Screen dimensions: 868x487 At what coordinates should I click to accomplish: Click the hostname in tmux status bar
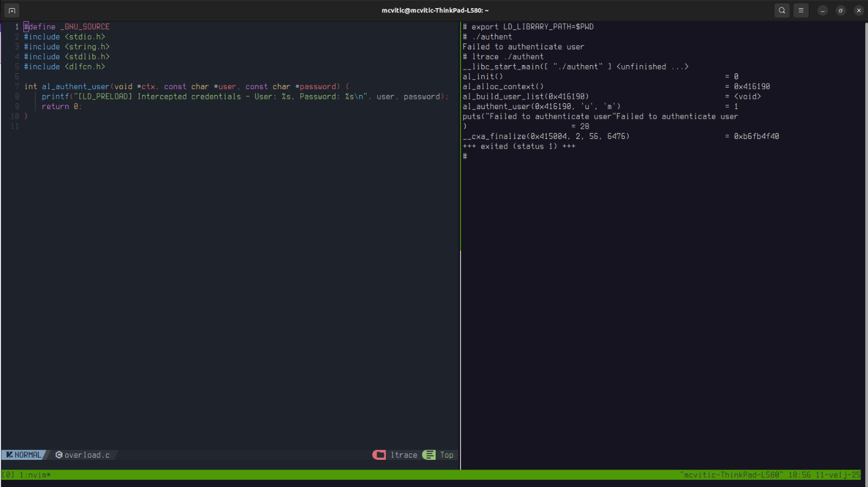coord(731,475)
